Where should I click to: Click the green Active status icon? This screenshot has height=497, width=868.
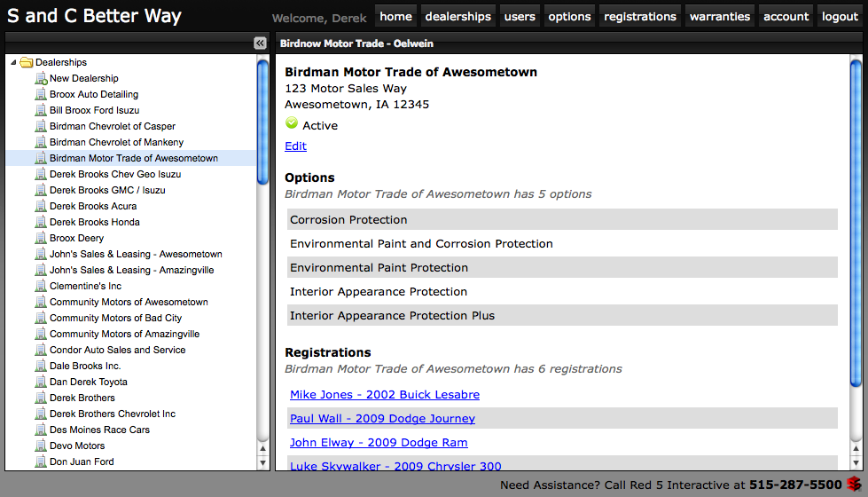pyautogui.click(x=292, y=124)
